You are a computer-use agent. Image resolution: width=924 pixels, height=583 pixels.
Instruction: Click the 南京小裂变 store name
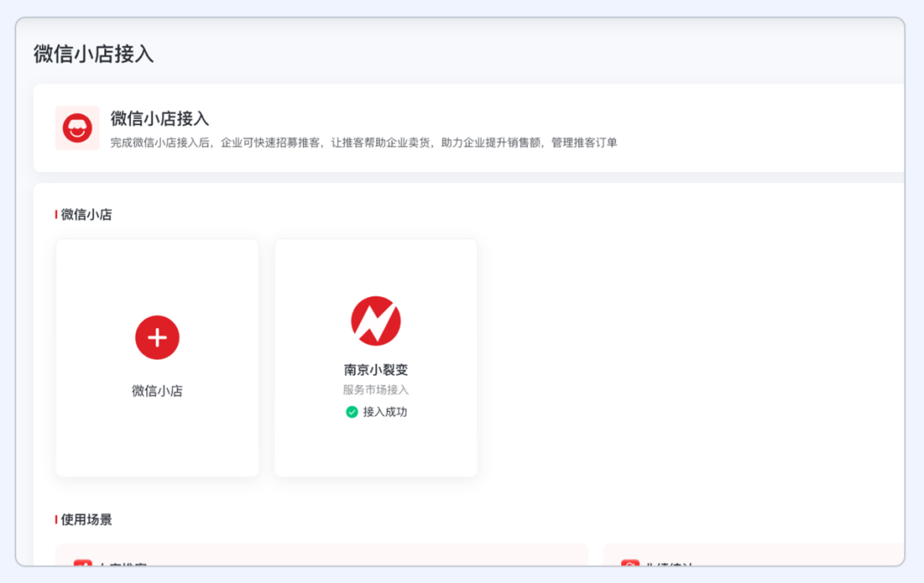[375, 369]
